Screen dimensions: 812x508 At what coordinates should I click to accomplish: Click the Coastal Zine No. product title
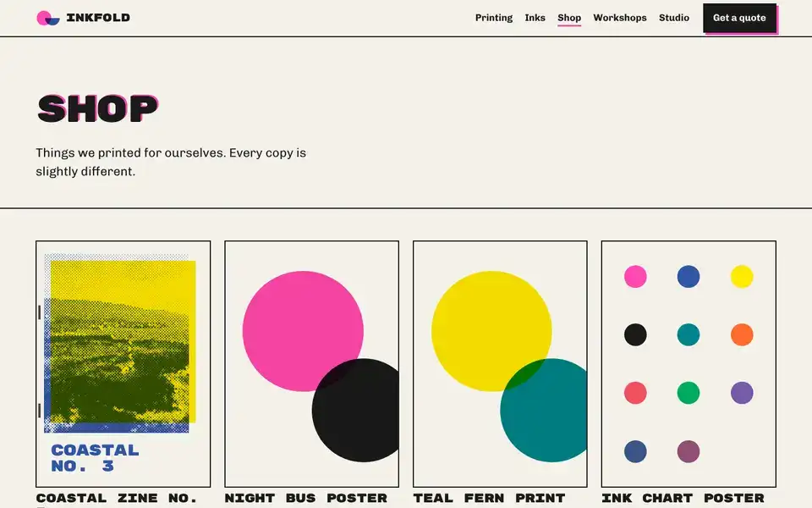117,498
